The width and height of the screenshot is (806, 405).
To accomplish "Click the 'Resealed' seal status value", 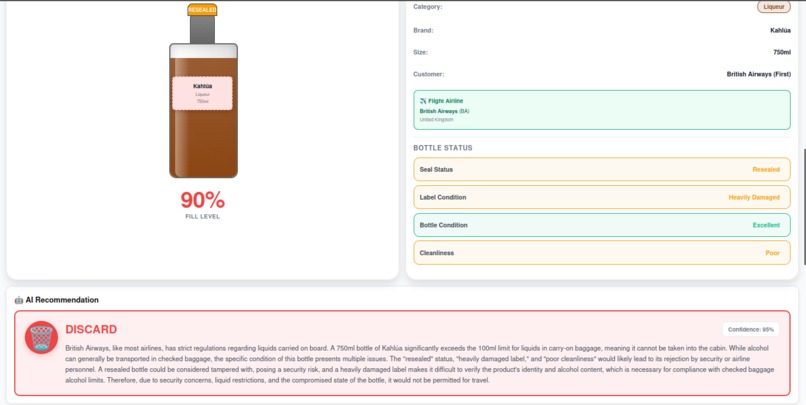I will (x=766, y=170).
